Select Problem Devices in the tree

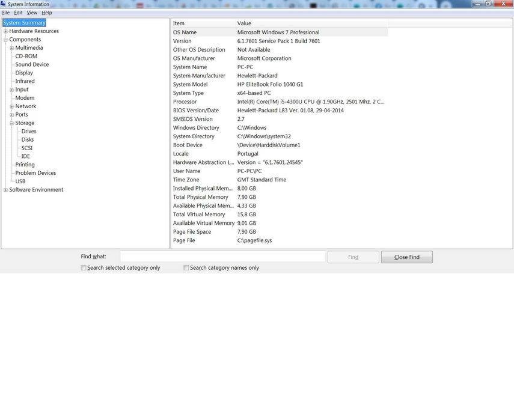(35, 173)
